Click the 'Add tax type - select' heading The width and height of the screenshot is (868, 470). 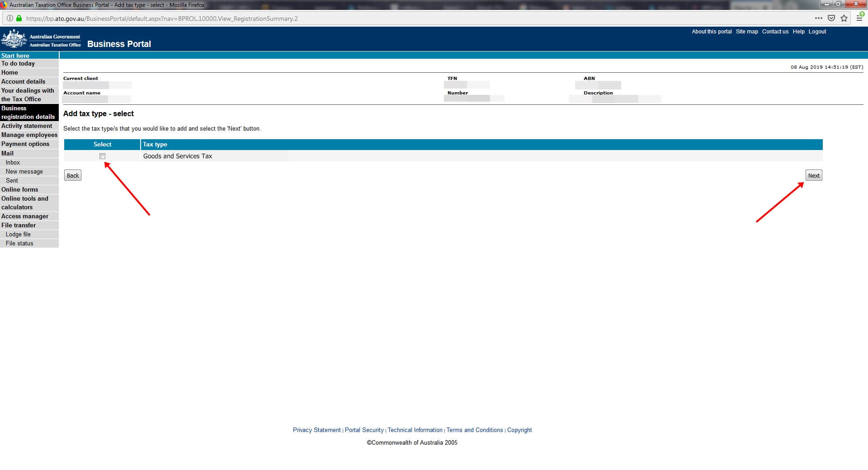coord(99,114)
